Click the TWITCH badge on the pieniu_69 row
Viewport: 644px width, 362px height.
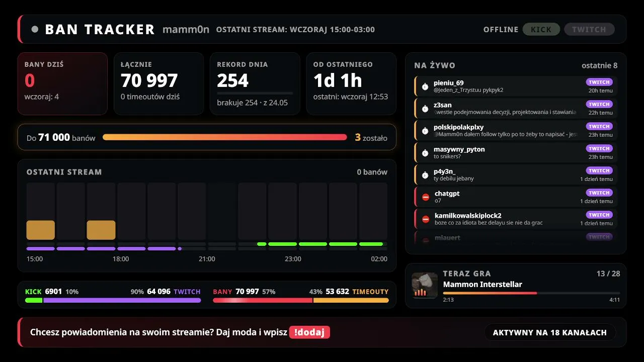(599, 82)
